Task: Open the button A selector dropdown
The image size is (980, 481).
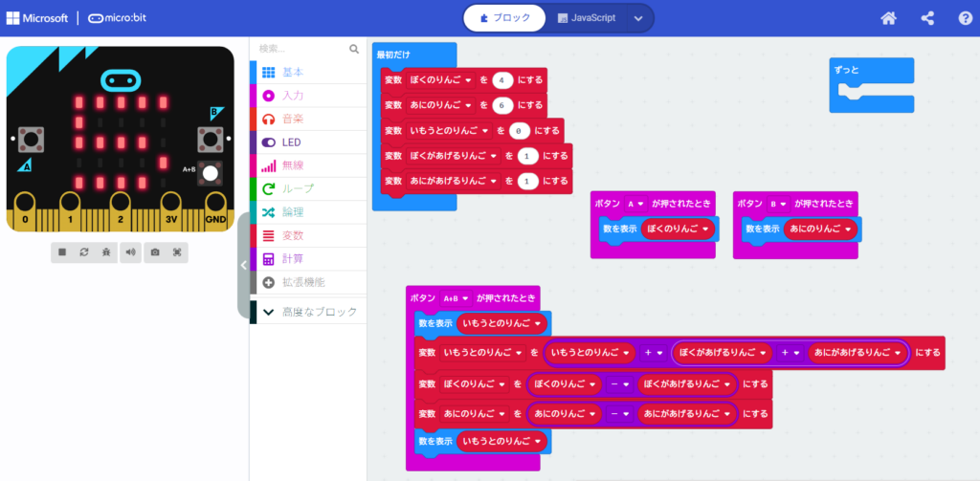Action: pos(635,205)
